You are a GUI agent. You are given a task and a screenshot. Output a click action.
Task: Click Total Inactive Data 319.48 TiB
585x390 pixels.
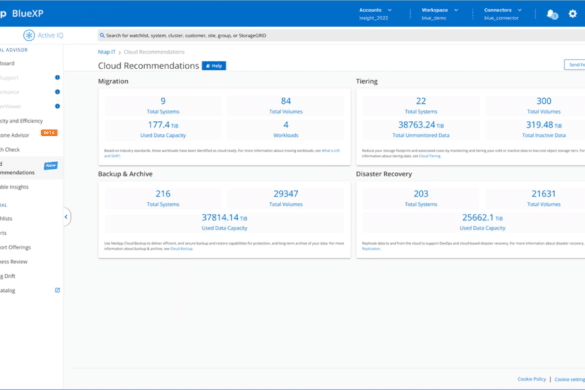[x=544, y=125]
